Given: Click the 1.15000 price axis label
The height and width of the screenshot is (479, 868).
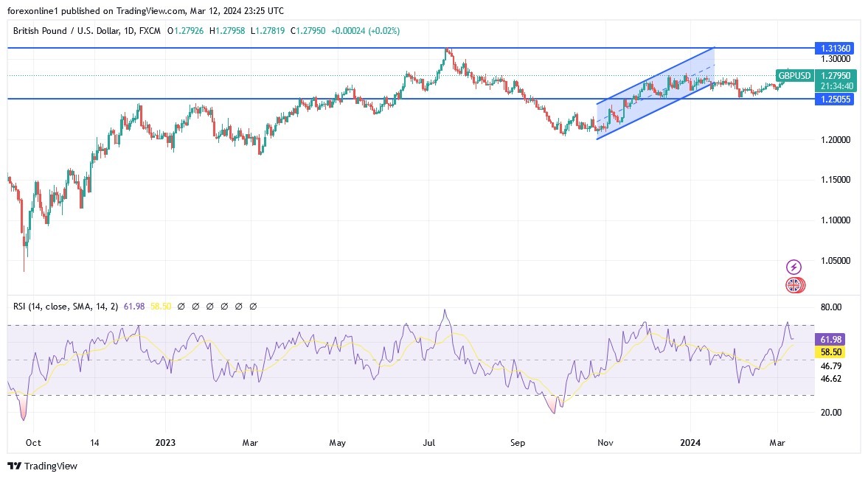Looking at the screenshot, I should (836, 180).
